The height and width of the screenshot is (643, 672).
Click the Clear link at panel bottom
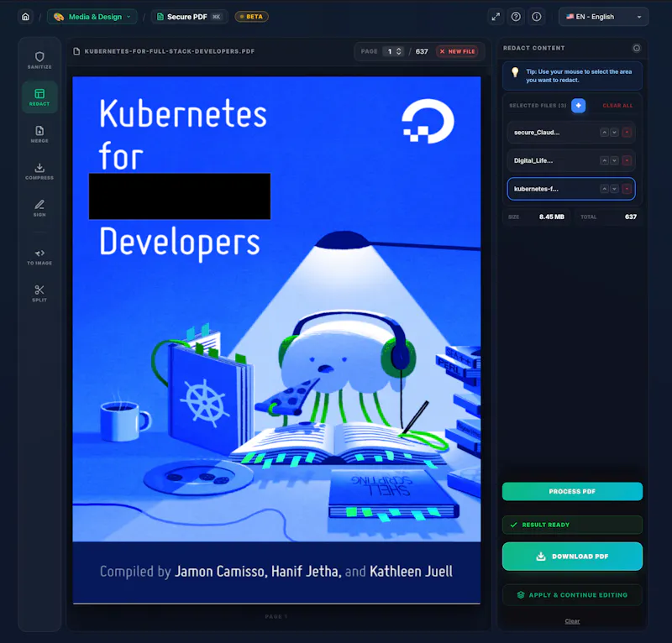pos(572,621)
